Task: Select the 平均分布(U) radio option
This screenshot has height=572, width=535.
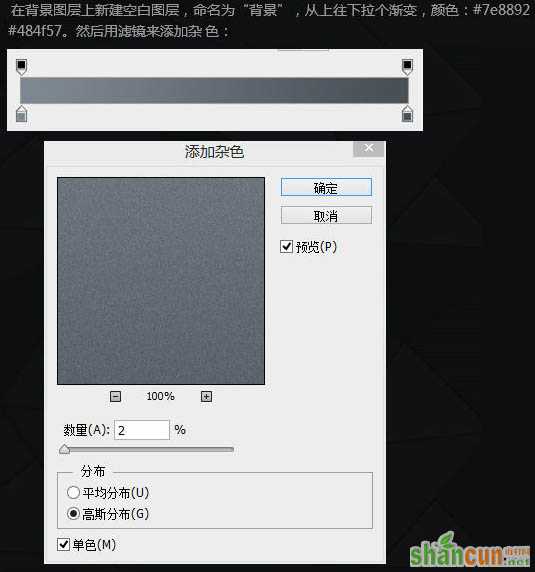Action: [x=73, y=492]
